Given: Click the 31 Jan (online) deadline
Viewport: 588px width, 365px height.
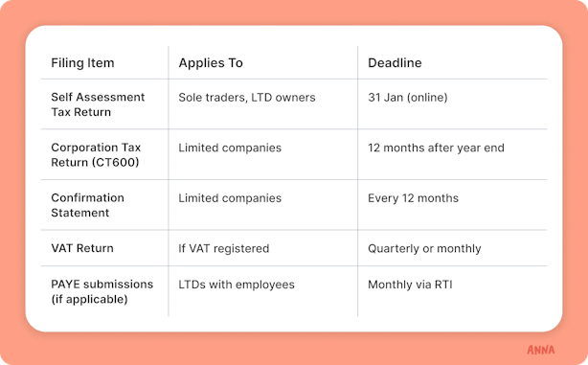Looking at the screenshot, I should tap(408, 97).
